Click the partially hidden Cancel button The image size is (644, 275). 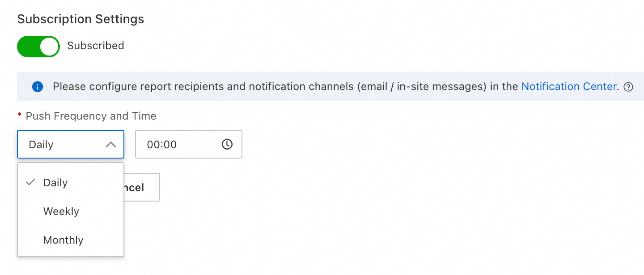pos(142,187)
